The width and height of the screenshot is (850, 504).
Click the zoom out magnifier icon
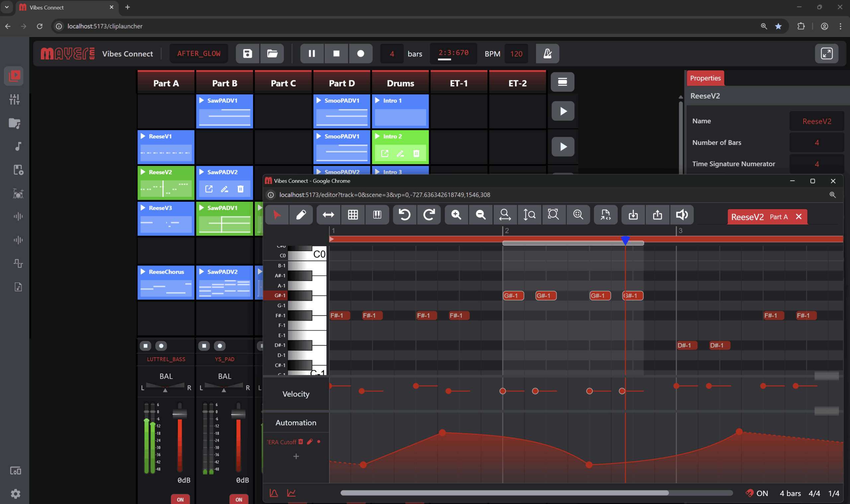click(480, 215)
